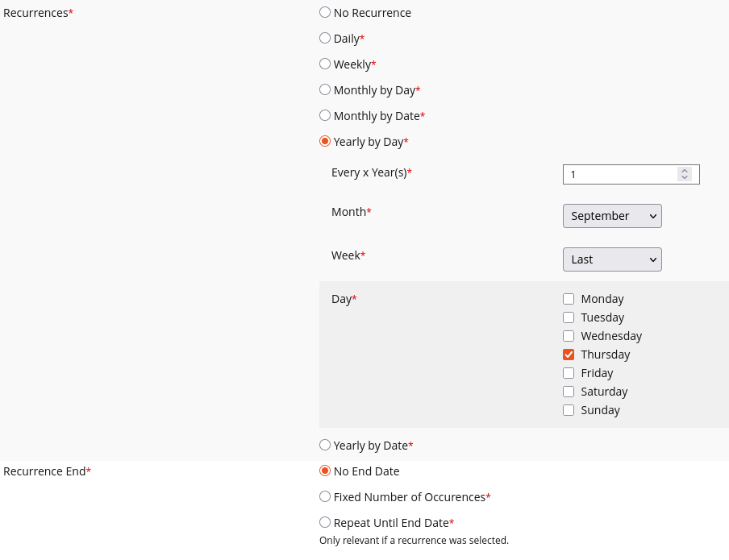Select Fixed Number of Occurences option
This screenshot has height=560, width=729.
pyautogui.click(x=325, y=497)
